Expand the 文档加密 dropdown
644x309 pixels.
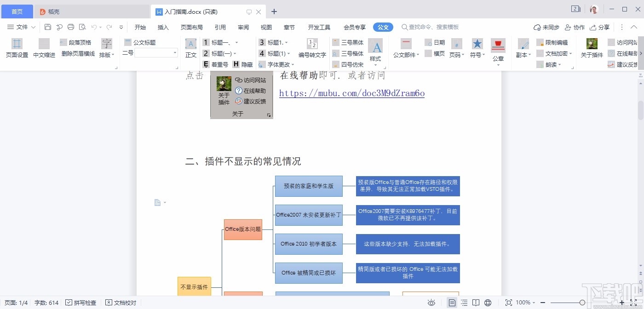pos(555,53)
